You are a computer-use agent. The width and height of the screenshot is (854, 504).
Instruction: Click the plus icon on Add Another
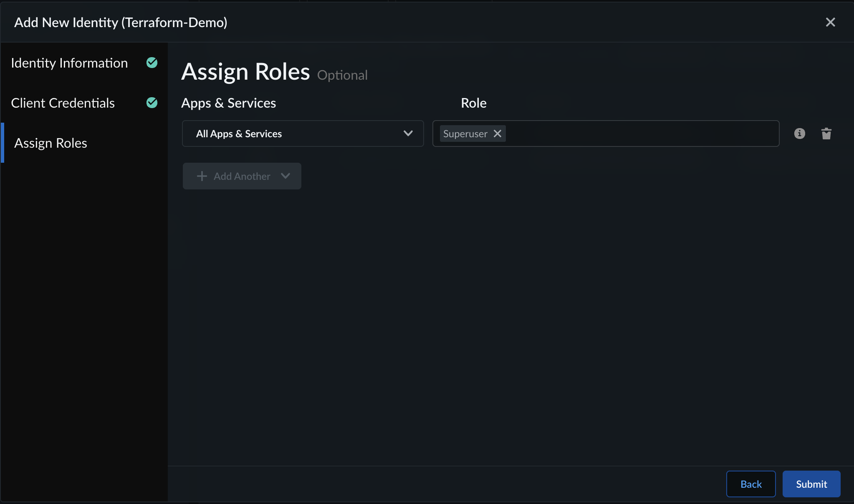pyautogui.click(x=202, y=176)
